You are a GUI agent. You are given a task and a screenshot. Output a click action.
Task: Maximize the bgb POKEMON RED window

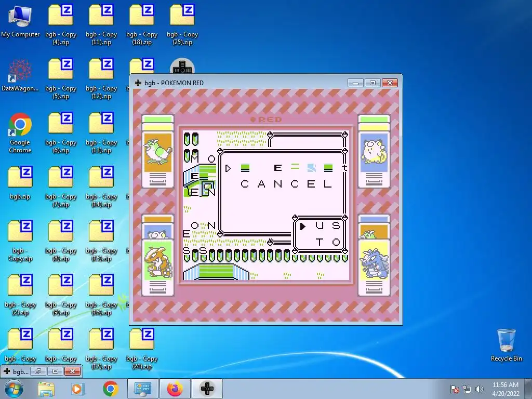[x=373, y=83]
